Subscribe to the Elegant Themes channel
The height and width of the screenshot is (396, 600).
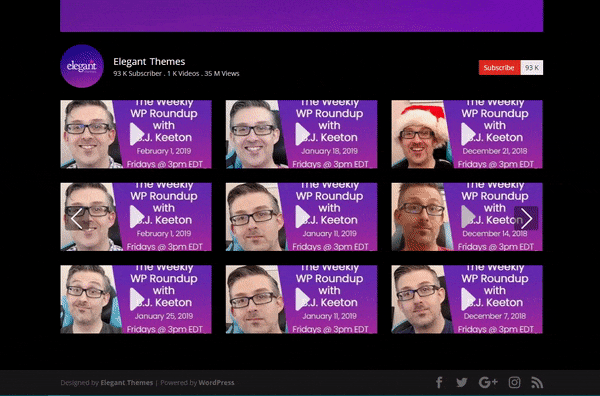(499, 67)
